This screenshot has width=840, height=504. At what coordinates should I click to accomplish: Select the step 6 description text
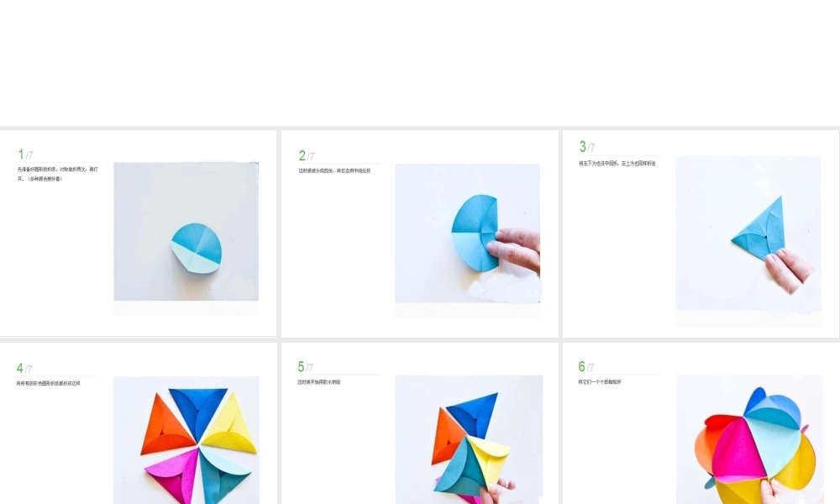(600, 382)
